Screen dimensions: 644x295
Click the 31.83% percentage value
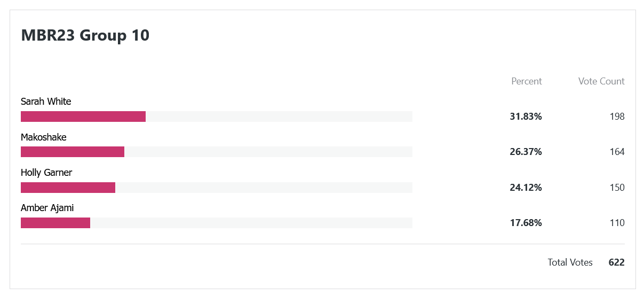pos(526,117)
